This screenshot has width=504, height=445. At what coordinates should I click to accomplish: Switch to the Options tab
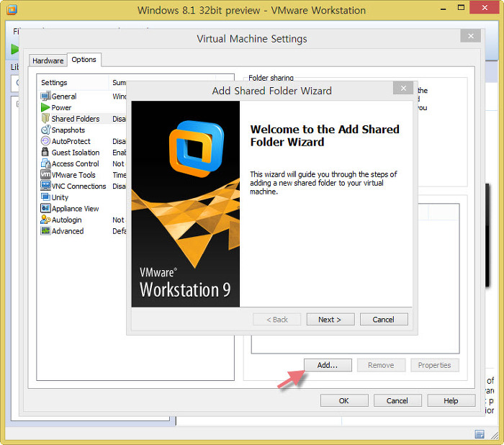point(84,60)
